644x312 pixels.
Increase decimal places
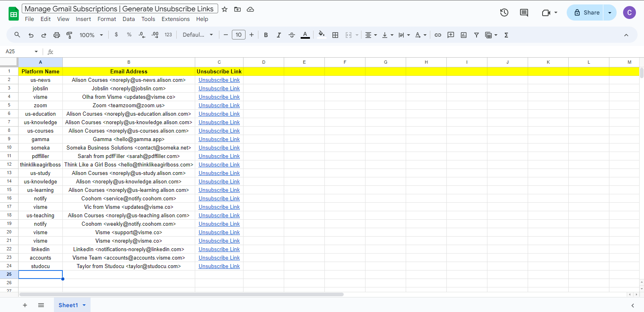tap(155, 35)
